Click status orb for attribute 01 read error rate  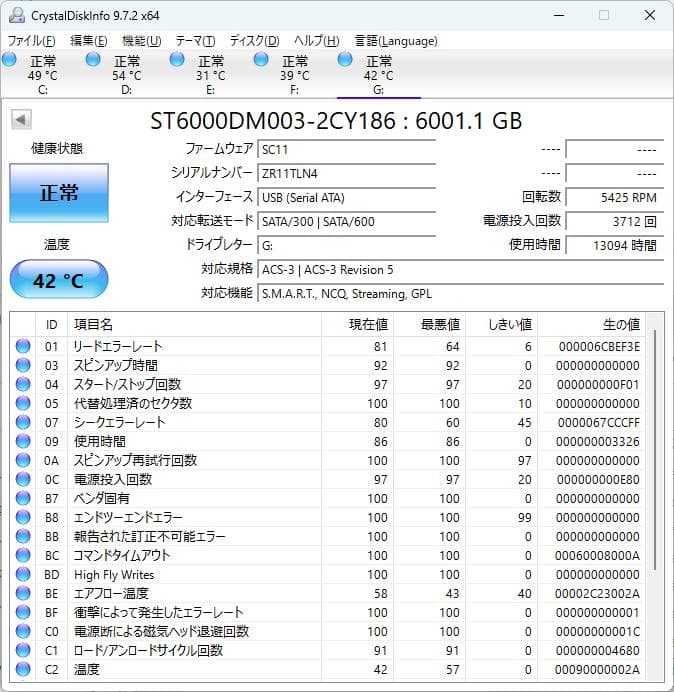click(x=23, y=346)
